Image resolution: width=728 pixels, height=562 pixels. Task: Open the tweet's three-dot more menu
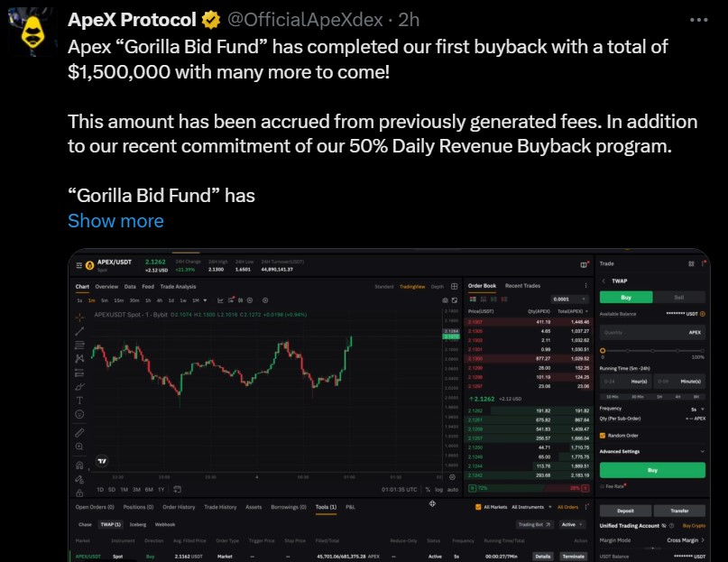coord(700,20)
